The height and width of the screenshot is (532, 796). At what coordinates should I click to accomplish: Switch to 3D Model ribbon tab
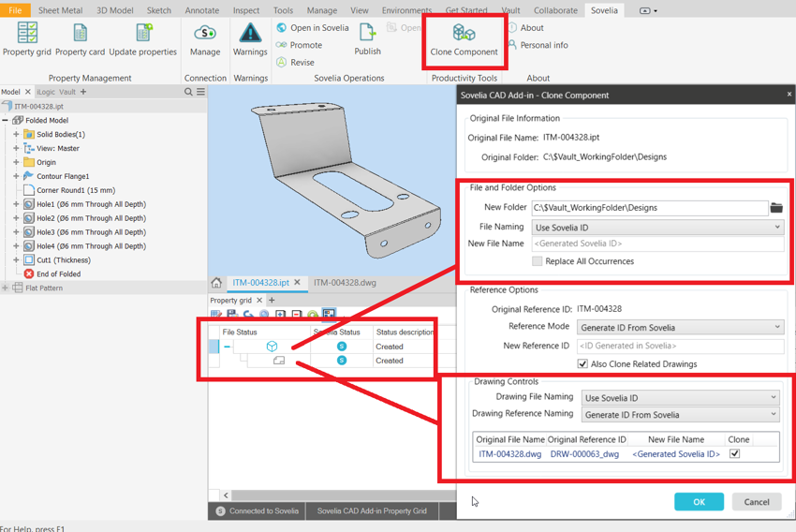tap(115, 10)
